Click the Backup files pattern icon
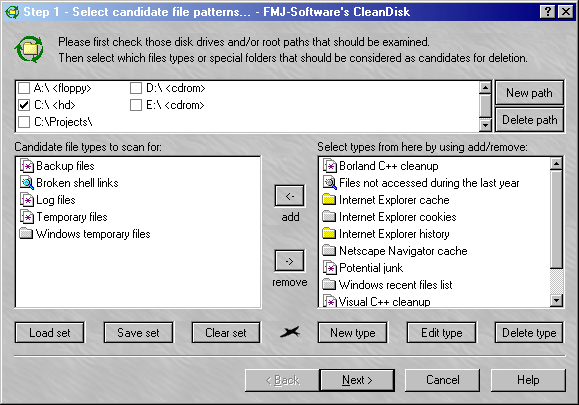579x405 pixels. pos(27,166)
